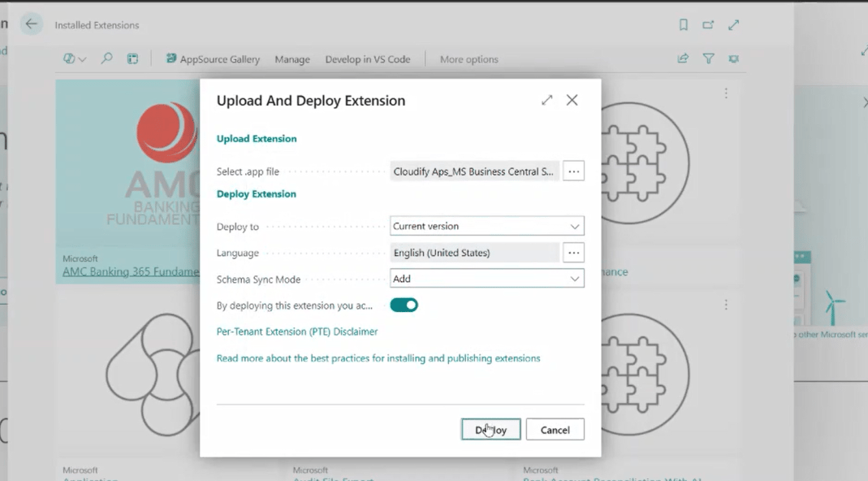This screenshot has width=868, height=481.
Task: Click the share icon in the toolbar
Action: tap(683, 58)
